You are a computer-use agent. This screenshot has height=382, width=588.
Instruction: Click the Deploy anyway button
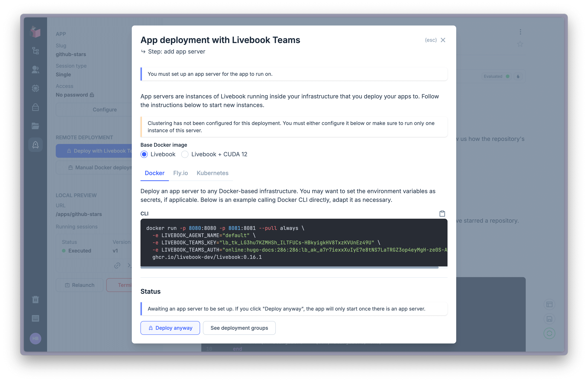pos(170,328)
